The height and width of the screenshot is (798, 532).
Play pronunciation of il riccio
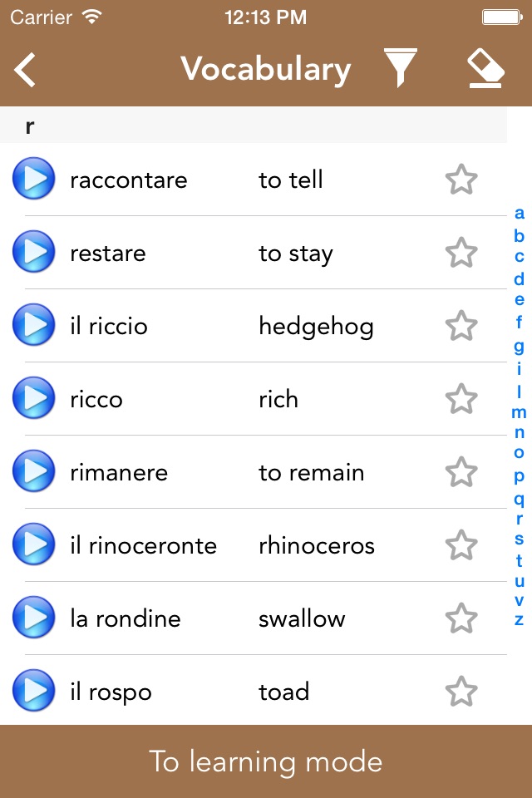pos(34,326)
